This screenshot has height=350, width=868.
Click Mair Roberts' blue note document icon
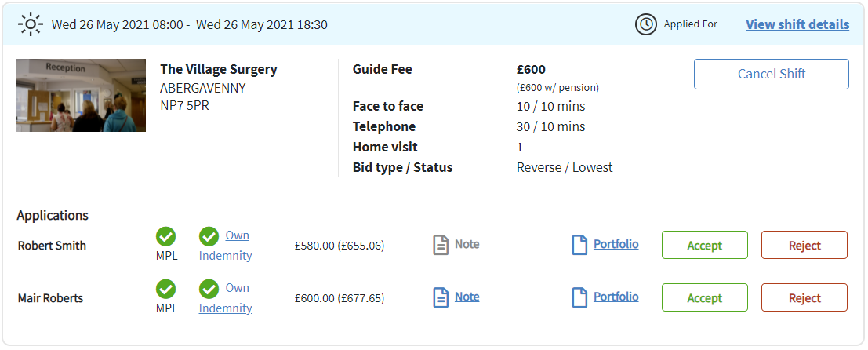point(441,297)
